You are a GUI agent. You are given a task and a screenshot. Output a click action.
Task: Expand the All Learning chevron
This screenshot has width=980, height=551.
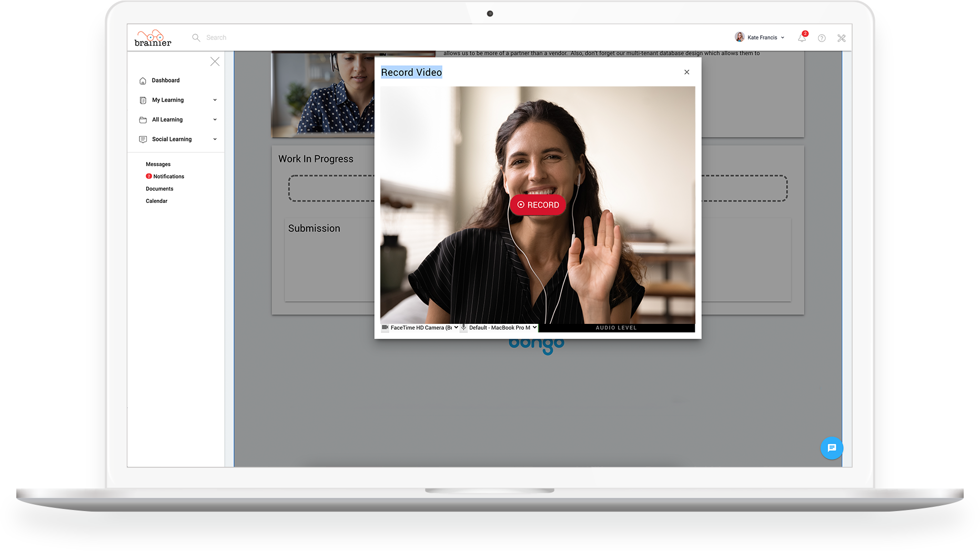[x=215, y=120]
